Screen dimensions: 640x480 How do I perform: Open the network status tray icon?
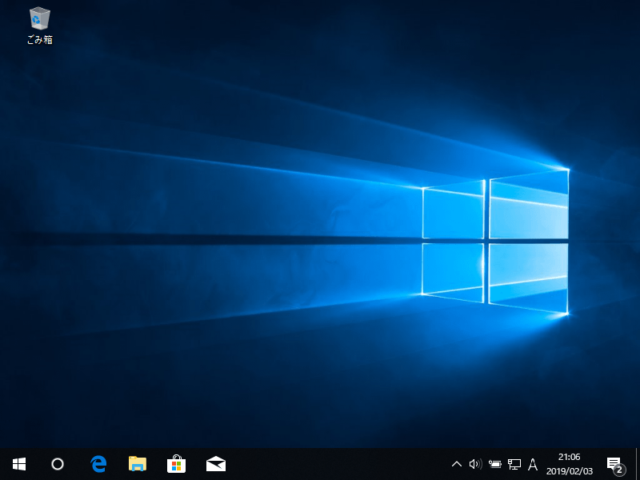pyautogui.click(x=514, y=464)
